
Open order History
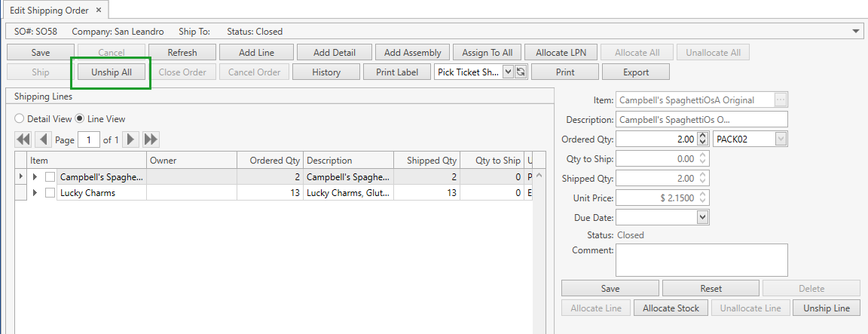(x=326, y=72)
